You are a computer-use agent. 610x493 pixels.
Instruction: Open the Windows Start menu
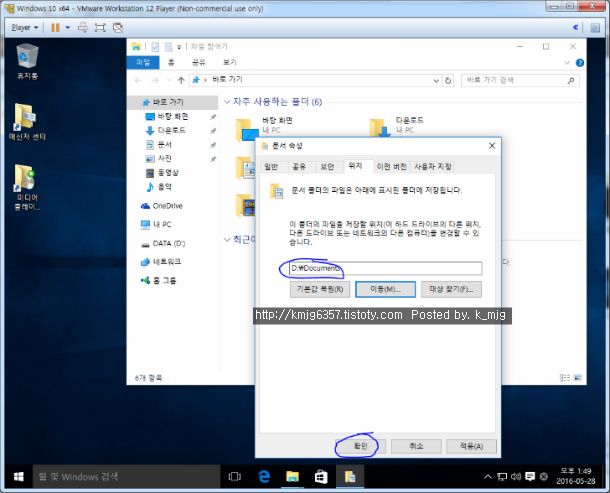point(18,477)
